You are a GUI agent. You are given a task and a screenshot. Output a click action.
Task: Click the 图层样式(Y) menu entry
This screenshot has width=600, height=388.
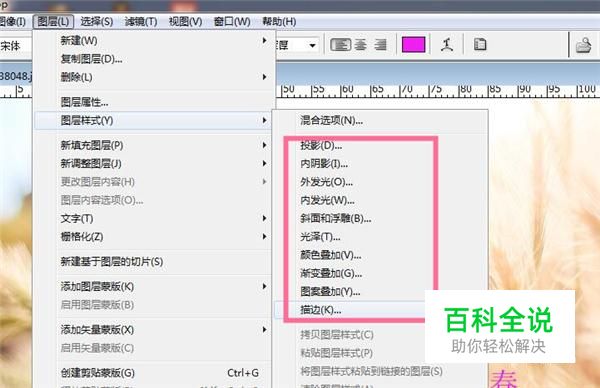tap(153, 121)
